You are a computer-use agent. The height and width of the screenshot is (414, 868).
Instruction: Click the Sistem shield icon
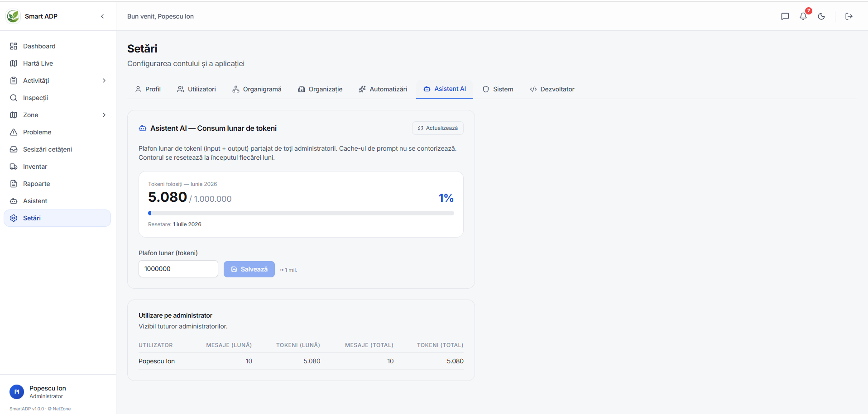[x=486, y=89]
